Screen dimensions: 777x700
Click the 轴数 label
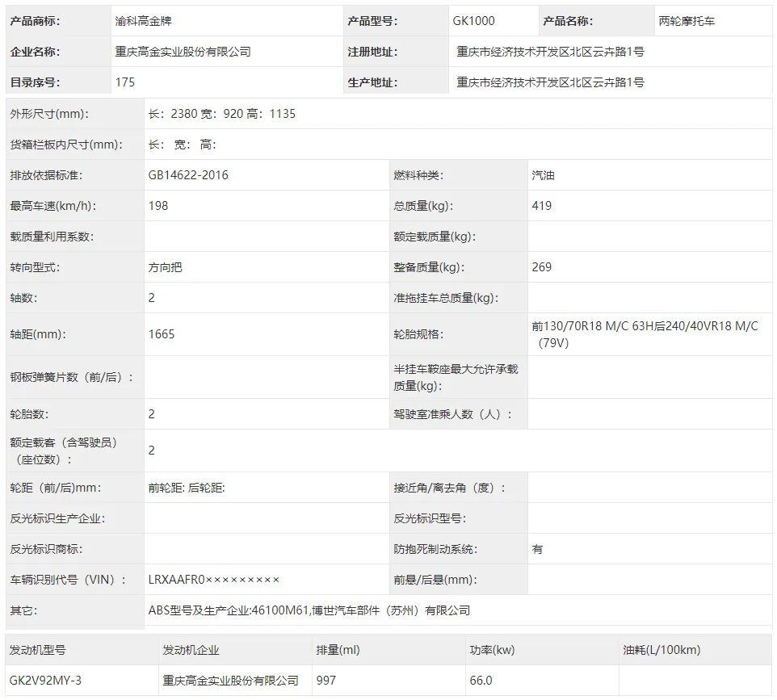click(x=23, y=298)
